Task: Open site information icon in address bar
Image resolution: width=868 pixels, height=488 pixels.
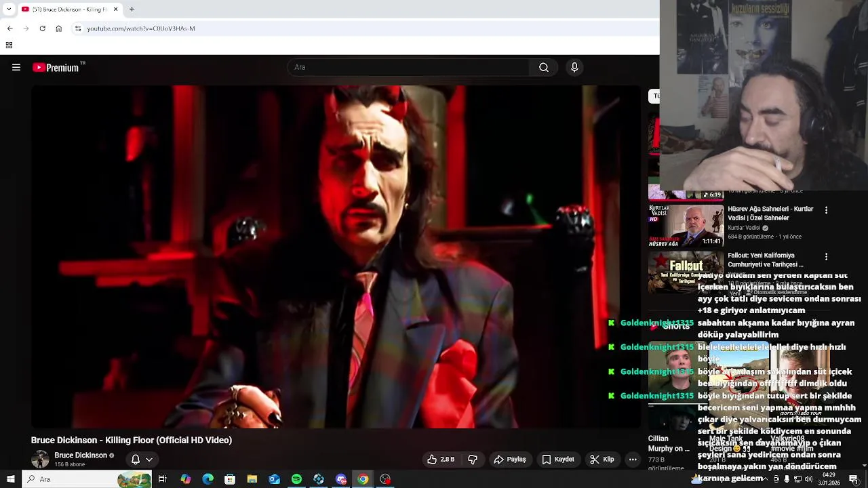Action: [78, 28]
